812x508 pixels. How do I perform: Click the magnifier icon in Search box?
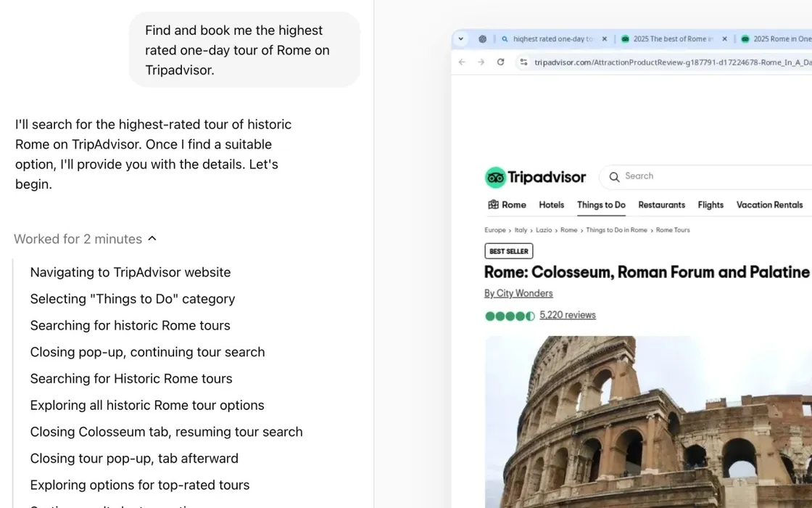click(614, 177)
